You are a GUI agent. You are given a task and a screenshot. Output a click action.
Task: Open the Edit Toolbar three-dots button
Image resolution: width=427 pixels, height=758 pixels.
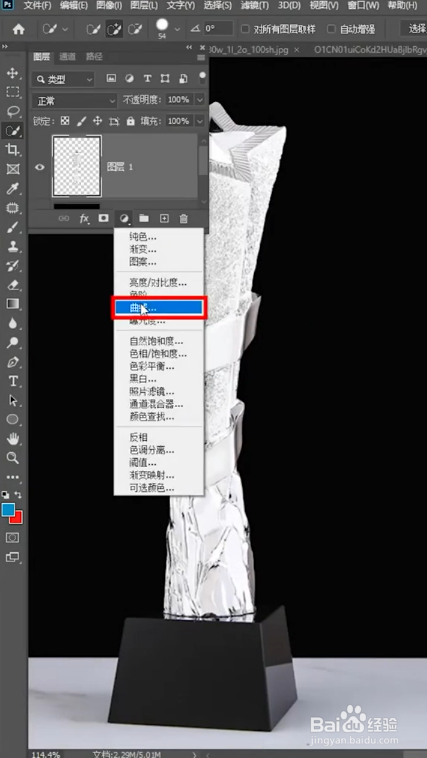(13, 477)
